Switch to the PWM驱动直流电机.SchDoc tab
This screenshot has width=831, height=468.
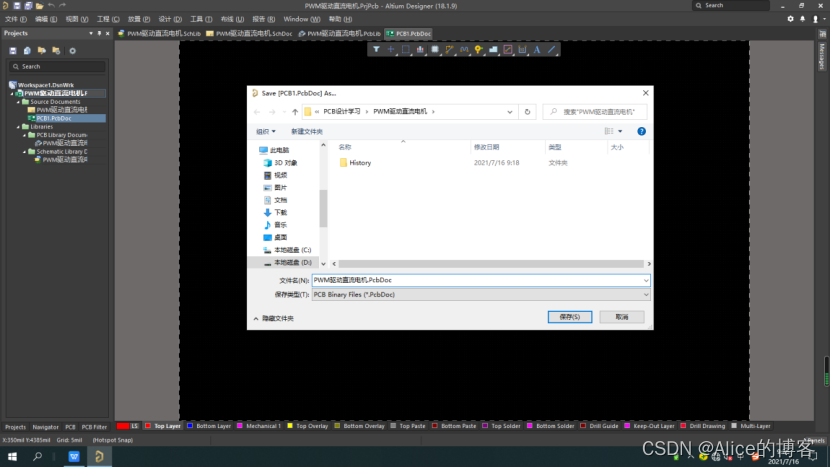(x=249, y=33)
